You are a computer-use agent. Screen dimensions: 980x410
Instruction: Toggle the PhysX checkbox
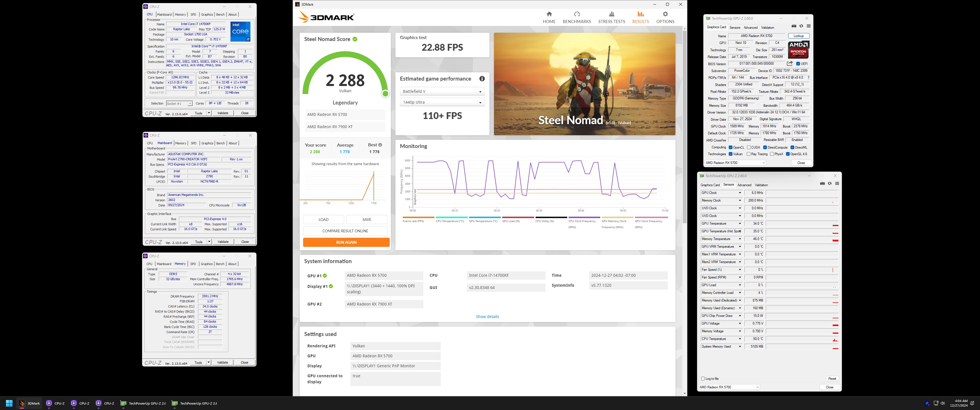click(772, 154)
